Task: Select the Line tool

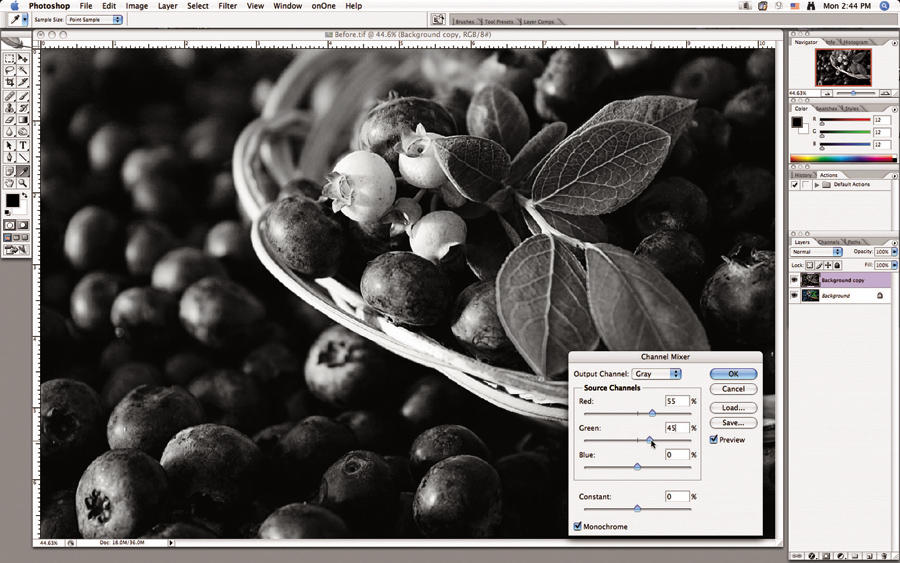Action: (23, 157)
